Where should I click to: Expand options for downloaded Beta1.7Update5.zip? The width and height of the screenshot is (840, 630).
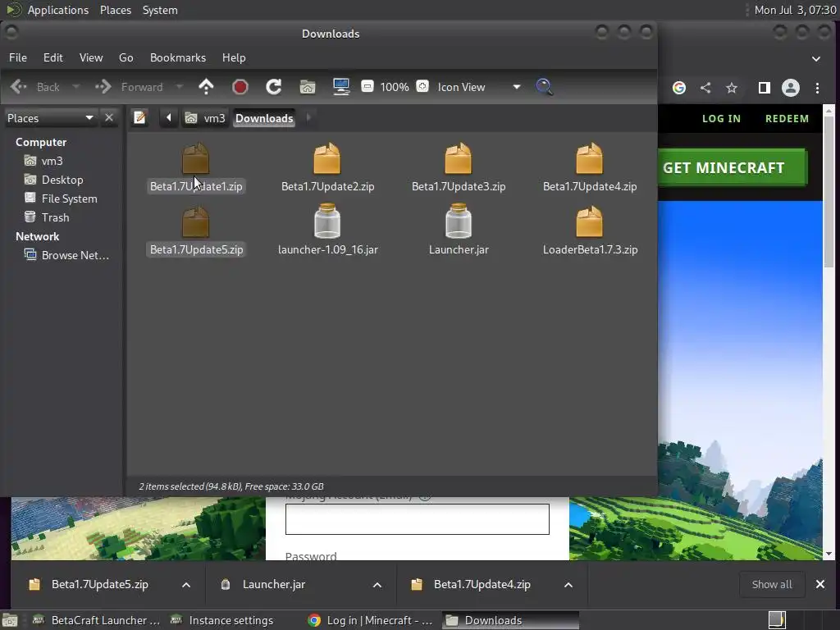click(x=186, y=585)
